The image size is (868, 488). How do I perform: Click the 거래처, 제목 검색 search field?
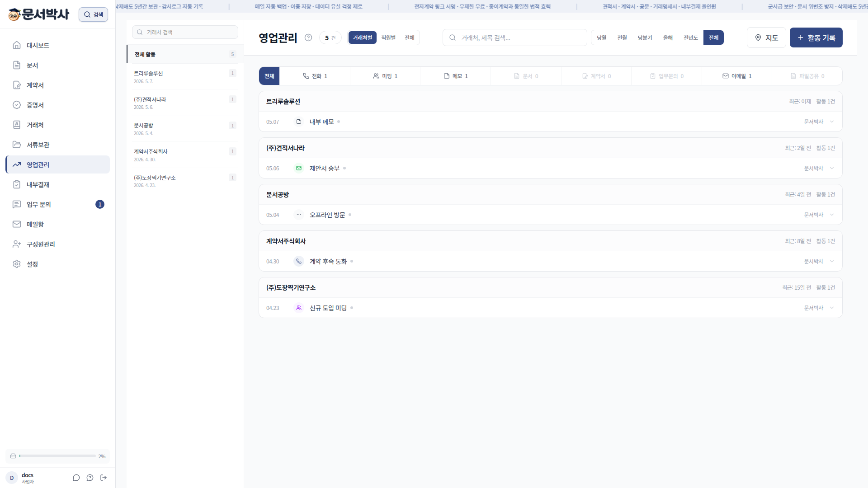[x=515, y=38]
